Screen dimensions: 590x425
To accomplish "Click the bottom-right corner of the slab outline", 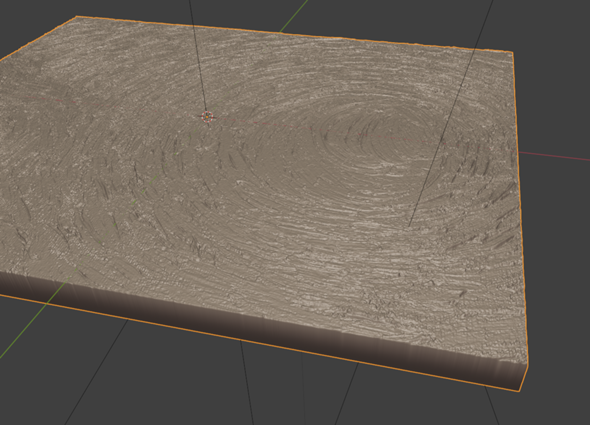I will [x=520, y=391].
